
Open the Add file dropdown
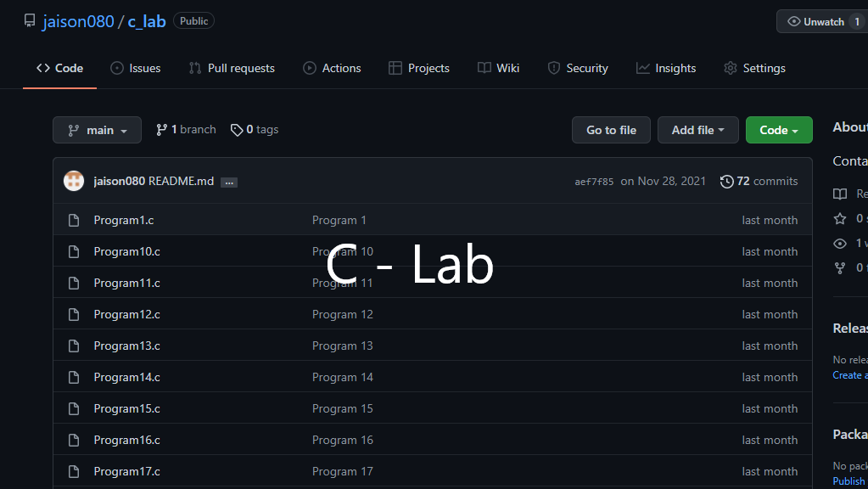[x=697, y=130]
